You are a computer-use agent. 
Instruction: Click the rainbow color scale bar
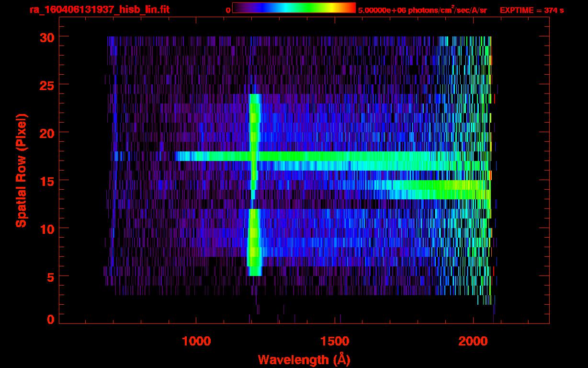pyautogui.click(x=294, y=8)
